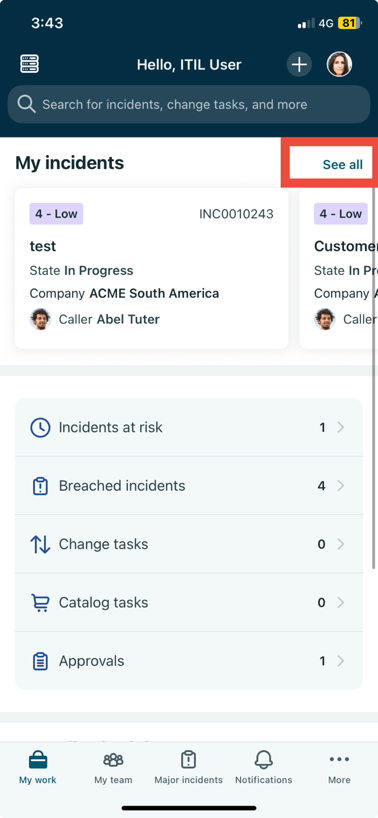Switch to Notifications tab
The height and width of the screenshot is (818, 378).
pyautogui.click(x=264, y=768)
